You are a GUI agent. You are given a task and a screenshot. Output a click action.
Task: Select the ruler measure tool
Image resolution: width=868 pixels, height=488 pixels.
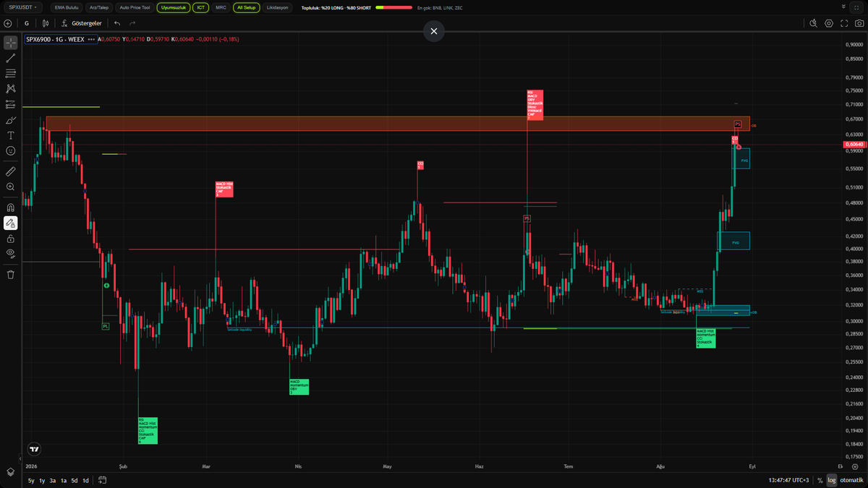point(11,171)
